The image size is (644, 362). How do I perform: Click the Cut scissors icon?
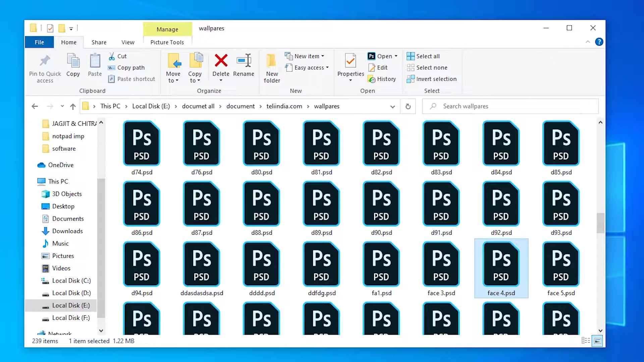(x=112, y=56)
